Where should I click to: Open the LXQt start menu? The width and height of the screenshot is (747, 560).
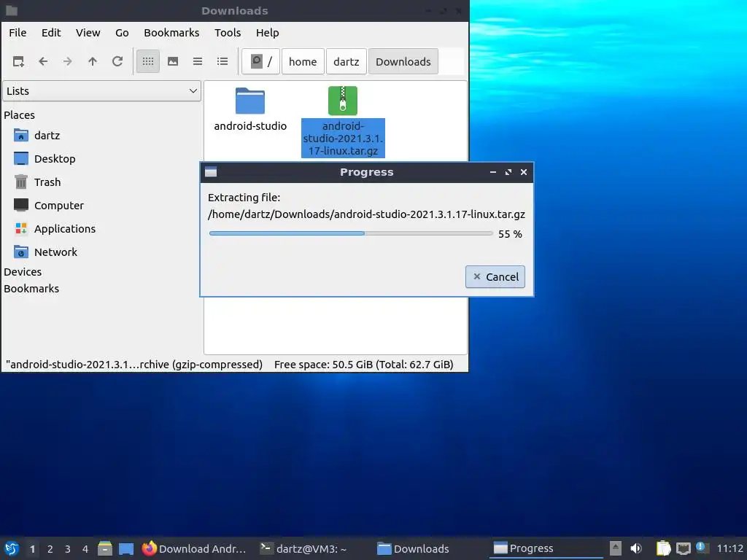12,548
